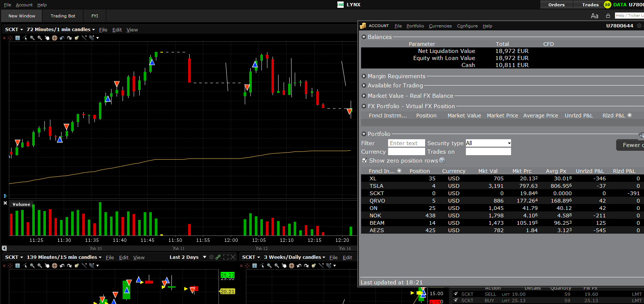Open the 72 Minutes/1 min candles dropdown
The height and width of the screenshot is (304, 644).
coord(61,30)
